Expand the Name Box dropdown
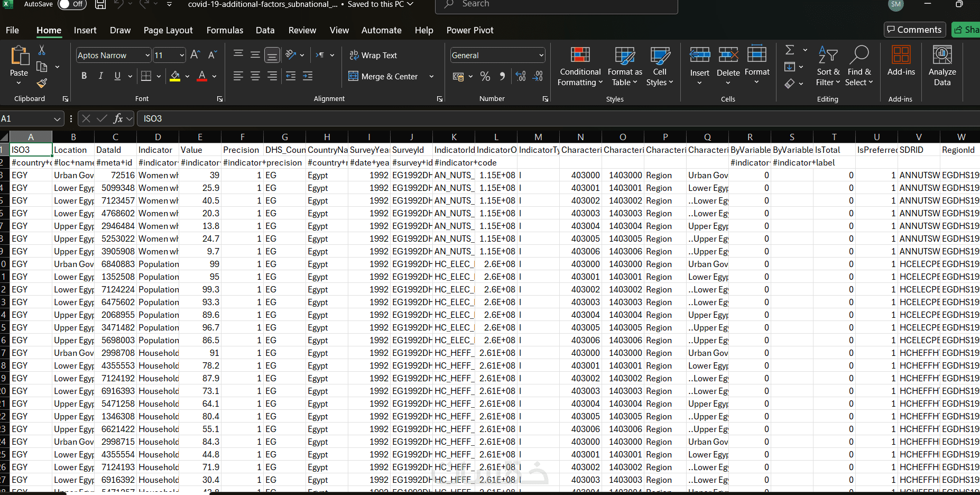 (x=57, y=119)
